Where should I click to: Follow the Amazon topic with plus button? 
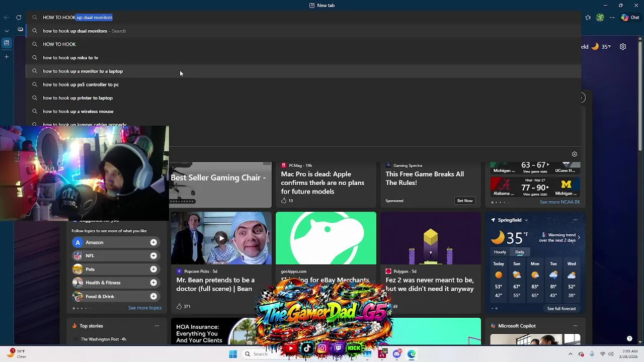tap(153, 242)
